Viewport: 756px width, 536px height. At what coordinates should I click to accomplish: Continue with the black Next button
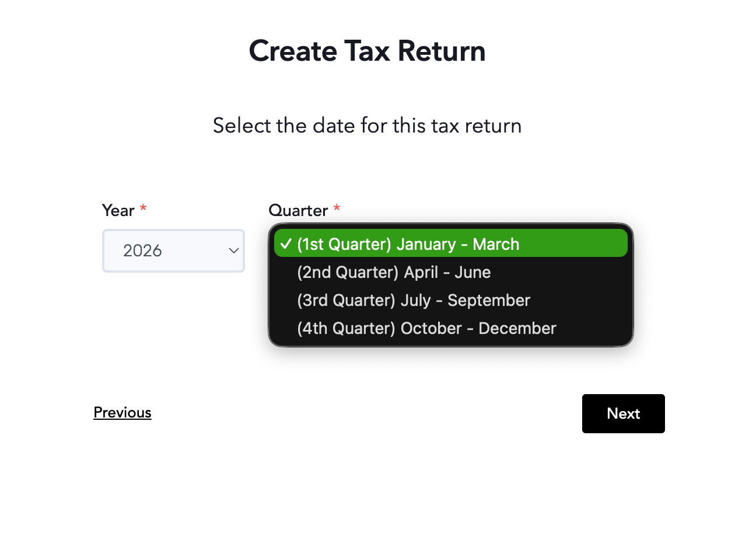click(624, 413)
